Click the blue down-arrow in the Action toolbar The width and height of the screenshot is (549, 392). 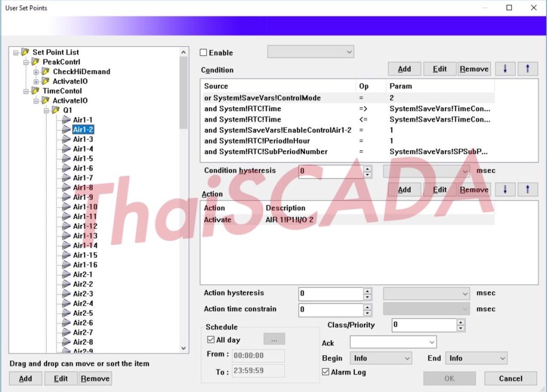point(505,189)
